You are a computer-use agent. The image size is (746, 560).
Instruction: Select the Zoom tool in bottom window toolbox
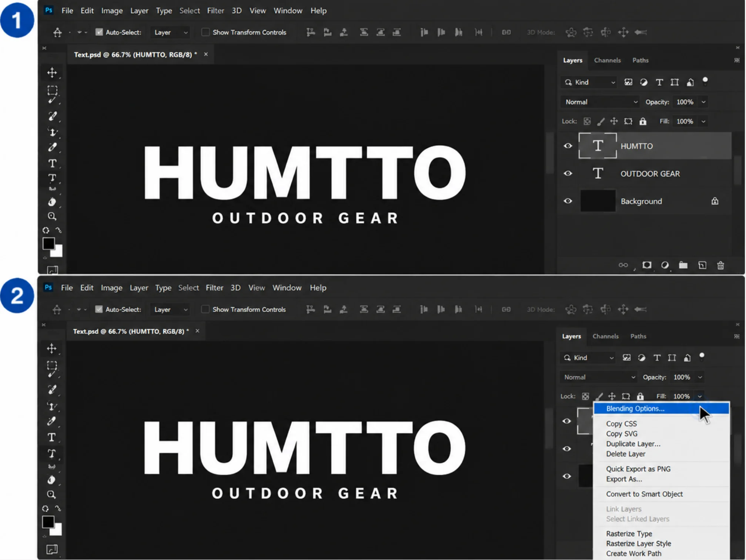tap(51, 494)
